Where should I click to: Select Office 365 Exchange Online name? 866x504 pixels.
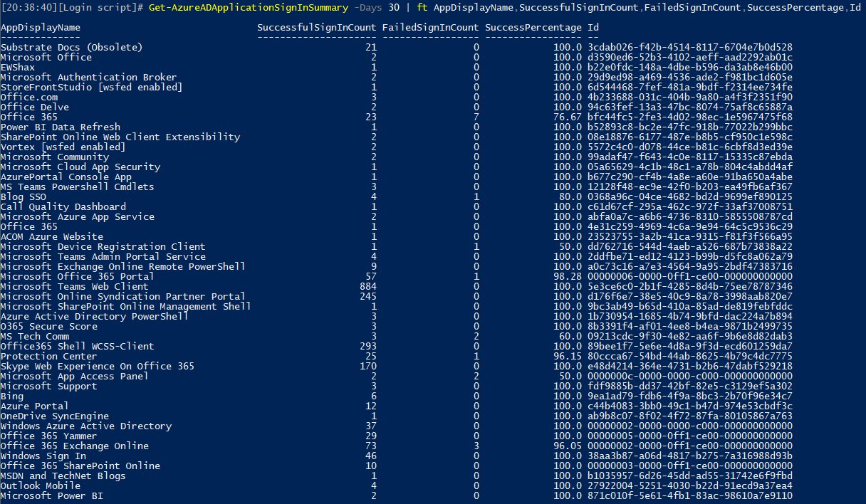tap(75, 446)
